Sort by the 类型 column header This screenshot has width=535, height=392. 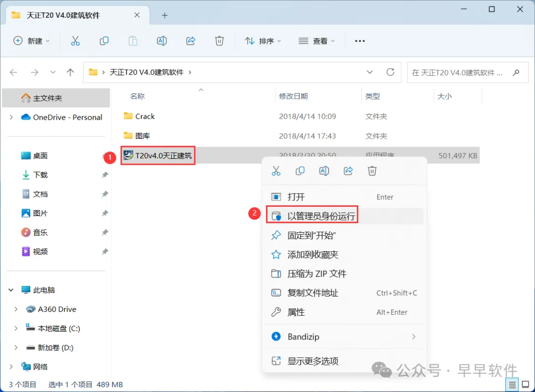pos(372,97)
